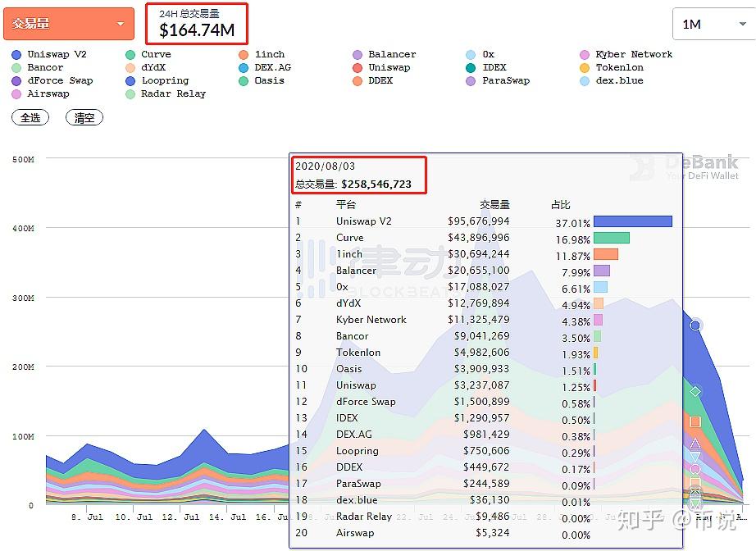Click IDEX amount $1,290,957 in tooltip

pos(481,418)
